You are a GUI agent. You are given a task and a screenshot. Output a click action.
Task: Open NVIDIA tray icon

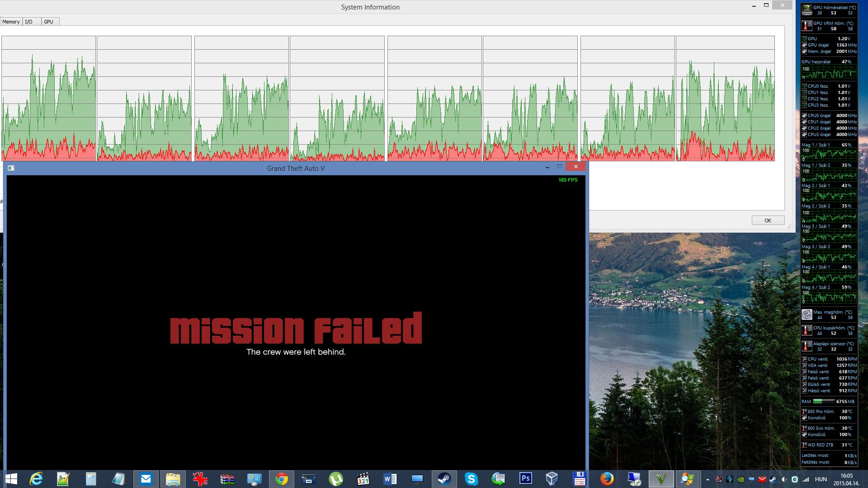tap(741, 479)
